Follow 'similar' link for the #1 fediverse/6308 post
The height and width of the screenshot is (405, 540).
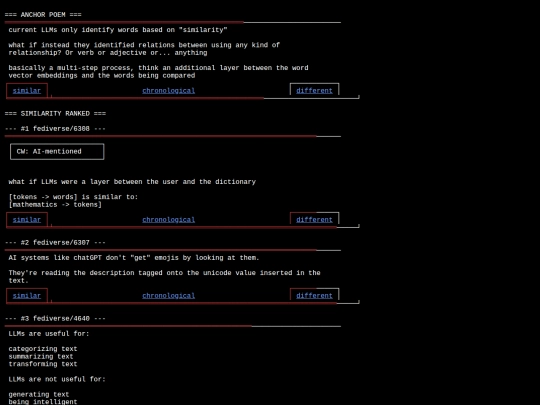coord(27,220)
